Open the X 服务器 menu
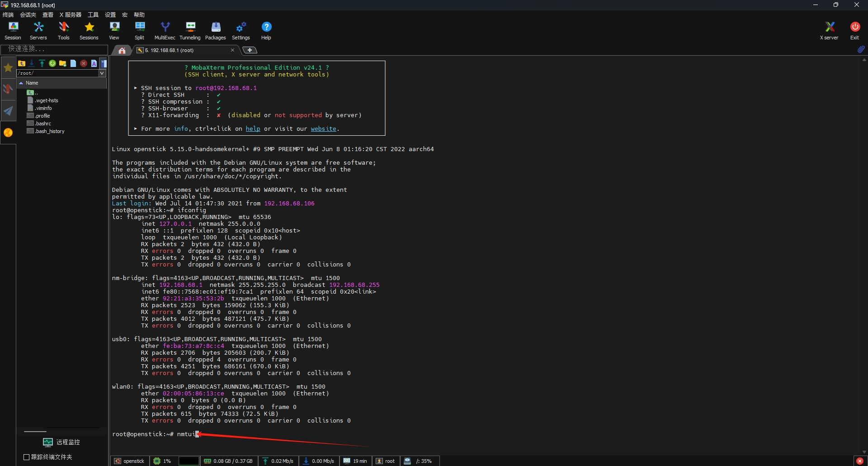Image resolution: width=868 pixels, height=466 pixels. [x=71, y=15]
